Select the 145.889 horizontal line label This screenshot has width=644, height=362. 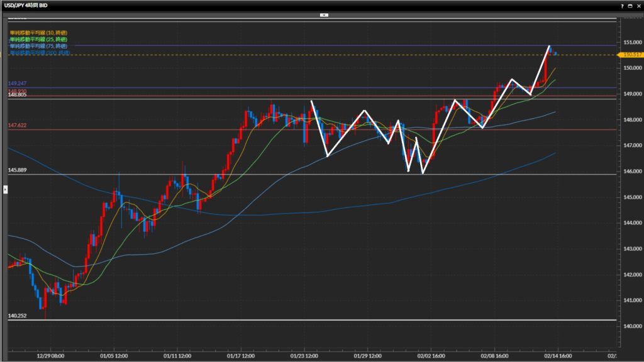[x=17, y=170]
